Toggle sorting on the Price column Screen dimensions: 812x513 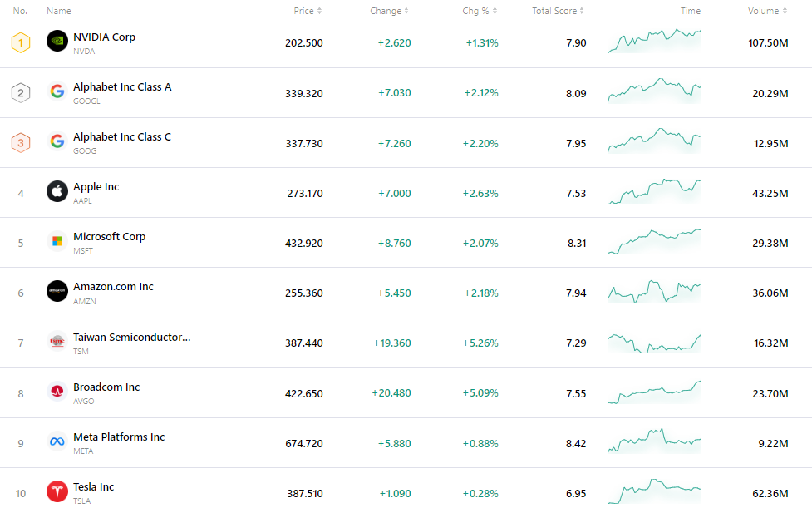coord(319,11)
